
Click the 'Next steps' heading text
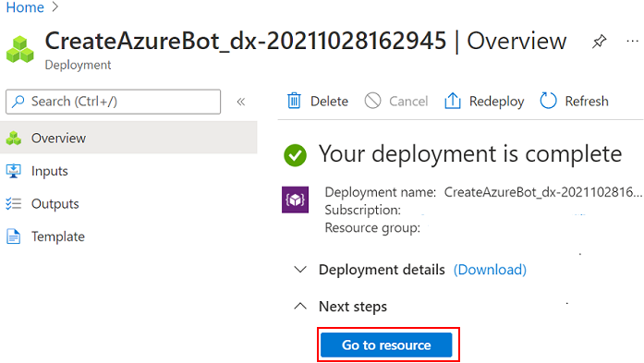pyautogui.click(x=353, y=307)
